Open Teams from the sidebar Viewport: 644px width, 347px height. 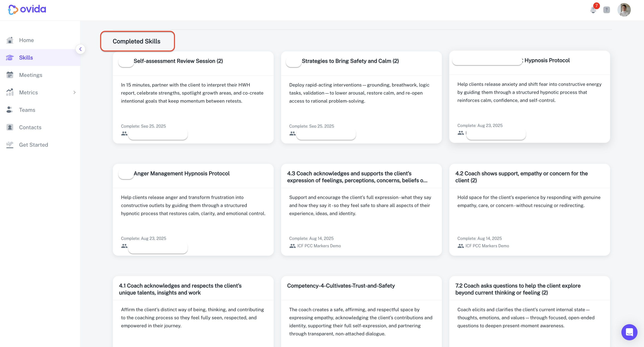click(27, 110)
